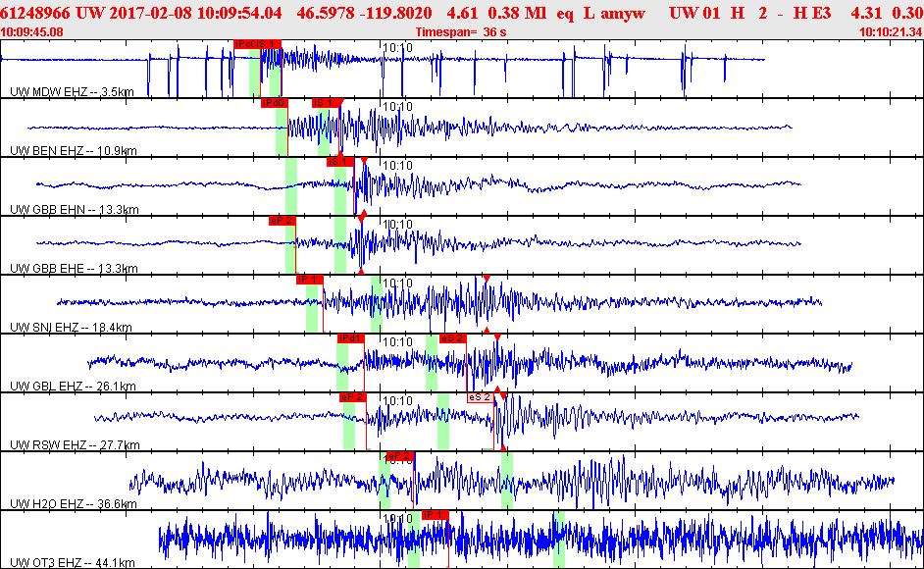Click the pale eS 2 flag on RSW trace
The width and height of the screenshot is (924, 569).
(x=481, y=398)
